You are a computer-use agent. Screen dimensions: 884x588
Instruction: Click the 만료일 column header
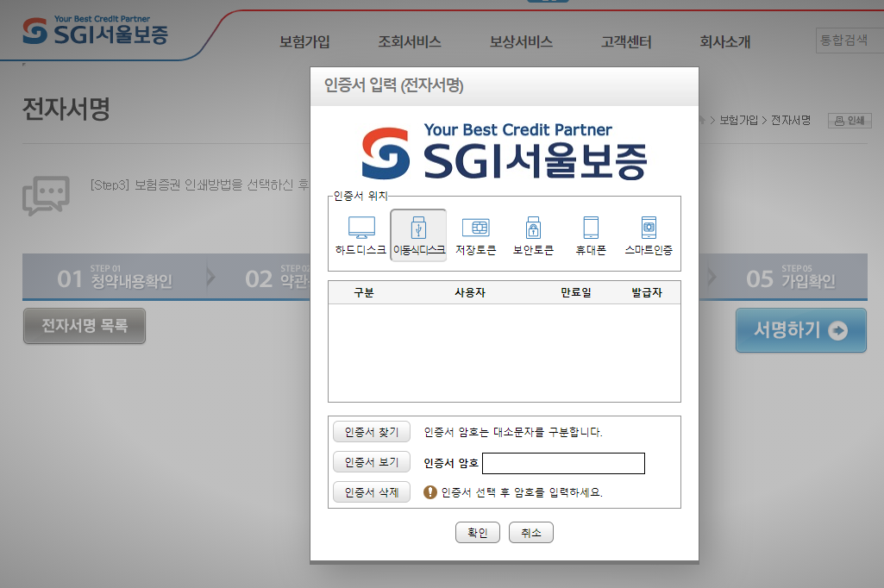[x=575, y=292]
